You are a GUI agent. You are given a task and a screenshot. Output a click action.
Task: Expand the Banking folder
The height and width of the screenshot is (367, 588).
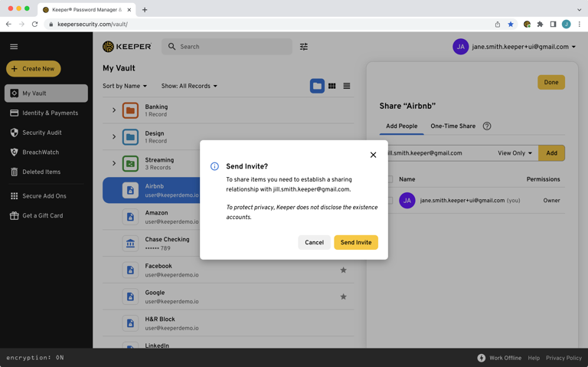(x=114, y=110)
